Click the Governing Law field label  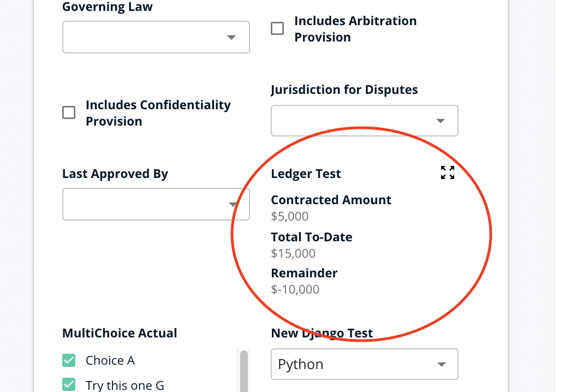(108, 7)
